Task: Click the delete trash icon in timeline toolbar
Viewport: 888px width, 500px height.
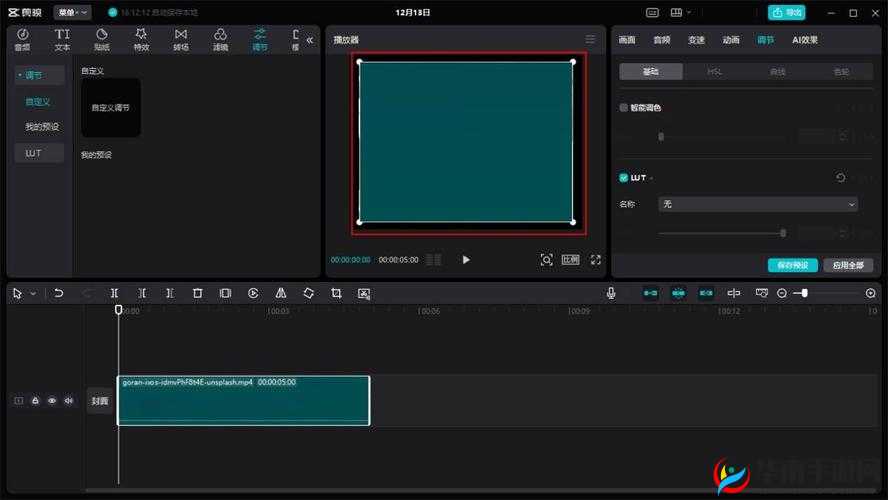Action: coord(198,293)
